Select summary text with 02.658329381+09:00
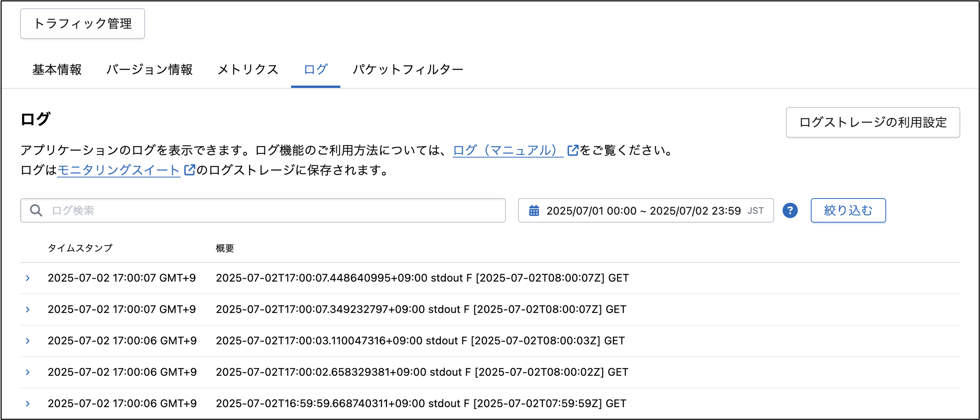Viewport: 980px width, 420px height. 422,372
